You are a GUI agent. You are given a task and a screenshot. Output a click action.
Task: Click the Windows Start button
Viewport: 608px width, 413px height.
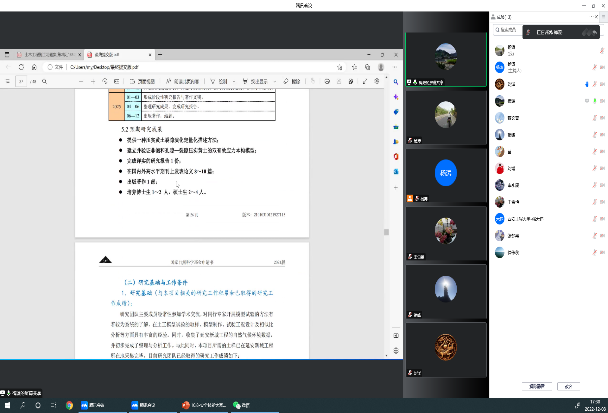[6, 405]
